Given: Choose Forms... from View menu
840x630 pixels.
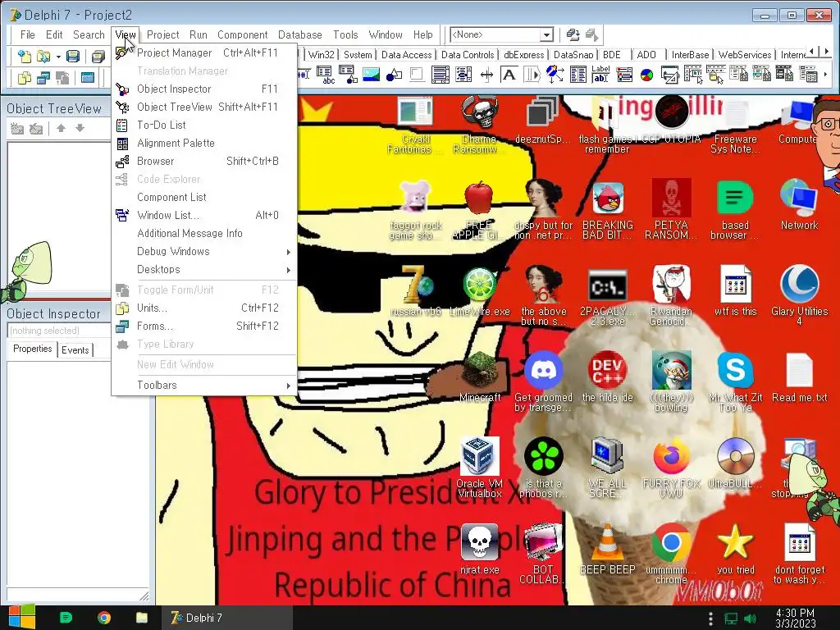Looking at the screenshot, I should tap(206, 326).
